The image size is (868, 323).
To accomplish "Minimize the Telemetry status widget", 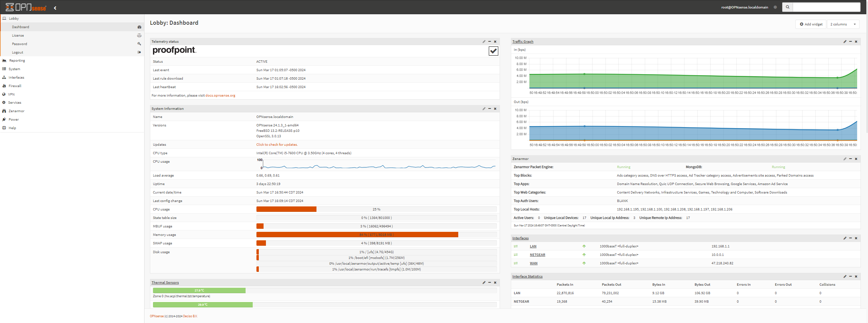I will (489, 42).
